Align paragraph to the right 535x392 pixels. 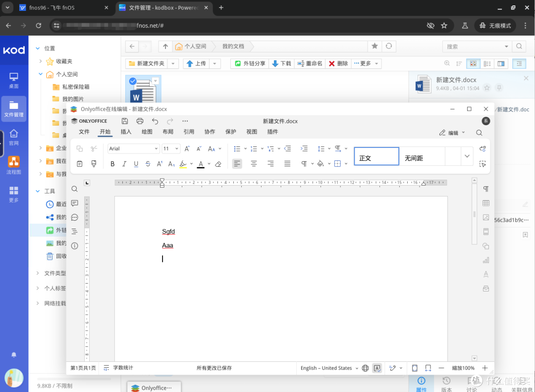(270, 164)
